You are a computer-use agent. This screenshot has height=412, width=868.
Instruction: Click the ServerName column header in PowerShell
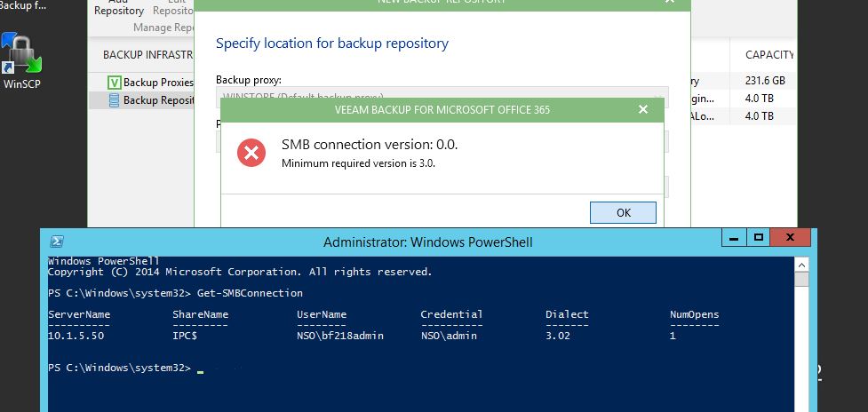point(79,314)
